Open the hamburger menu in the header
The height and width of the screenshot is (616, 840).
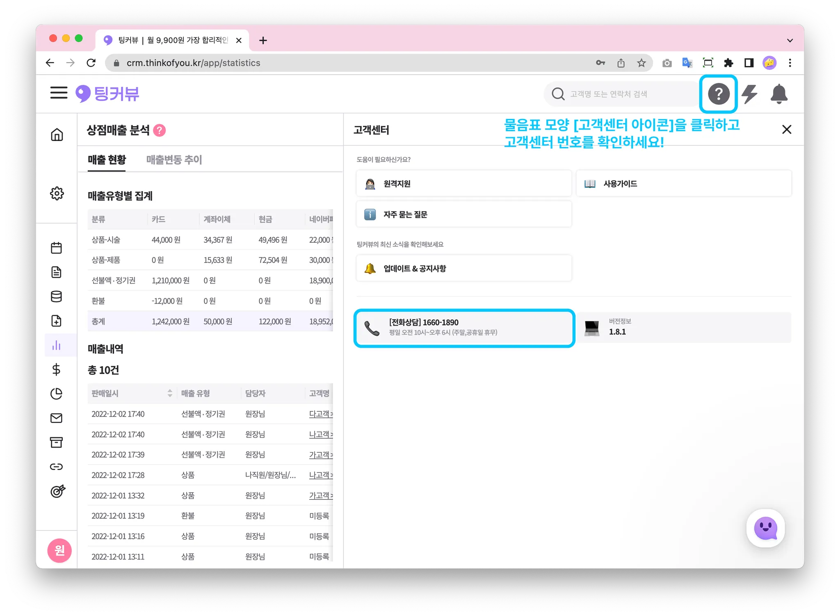(59, 93)
